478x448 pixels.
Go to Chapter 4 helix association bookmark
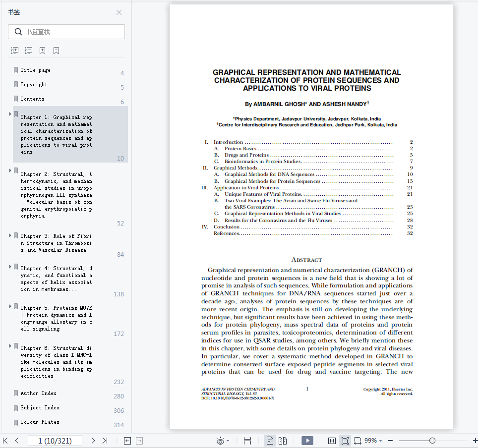pos(57,279)
